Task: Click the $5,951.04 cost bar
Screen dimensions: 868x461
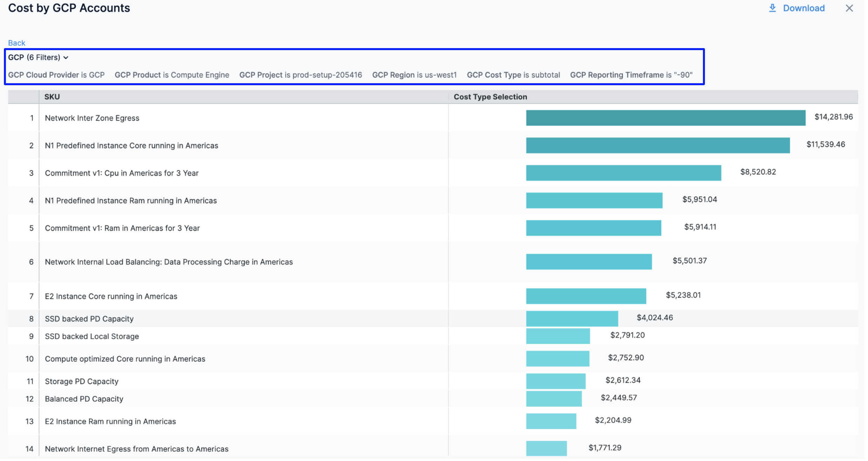Action: click(x=594, y=200)
